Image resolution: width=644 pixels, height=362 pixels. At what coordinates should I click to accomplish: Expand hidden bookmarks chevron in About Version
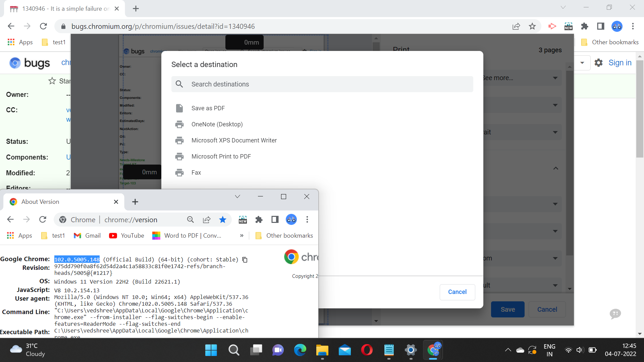tap(242, 236)
